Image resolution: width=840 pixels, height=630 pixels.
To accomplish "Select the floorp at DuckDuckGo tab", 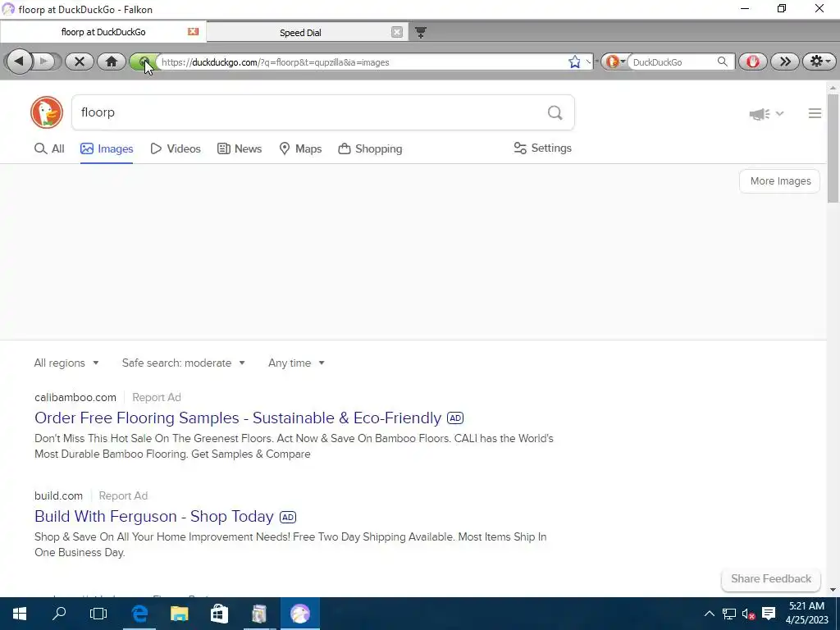I will [x=103, y=32].
